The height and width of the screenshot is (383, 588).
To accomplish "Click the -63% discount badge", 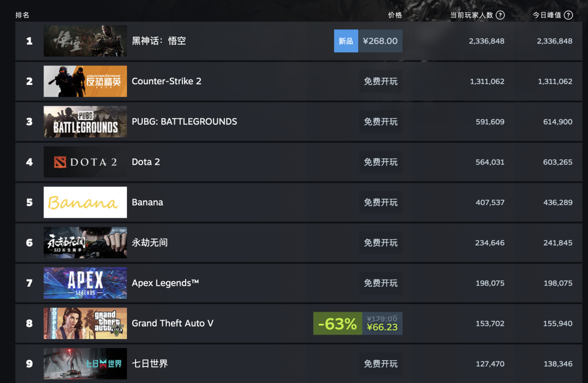I will [x=338, y=323].
